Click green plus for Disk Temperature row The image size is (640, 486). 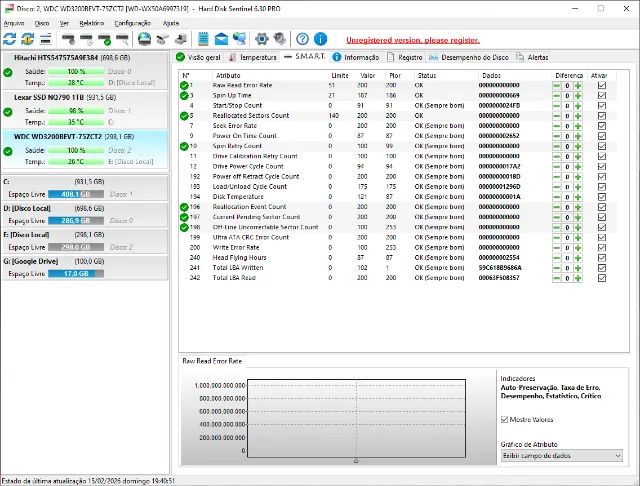click(x=578, y=197)
